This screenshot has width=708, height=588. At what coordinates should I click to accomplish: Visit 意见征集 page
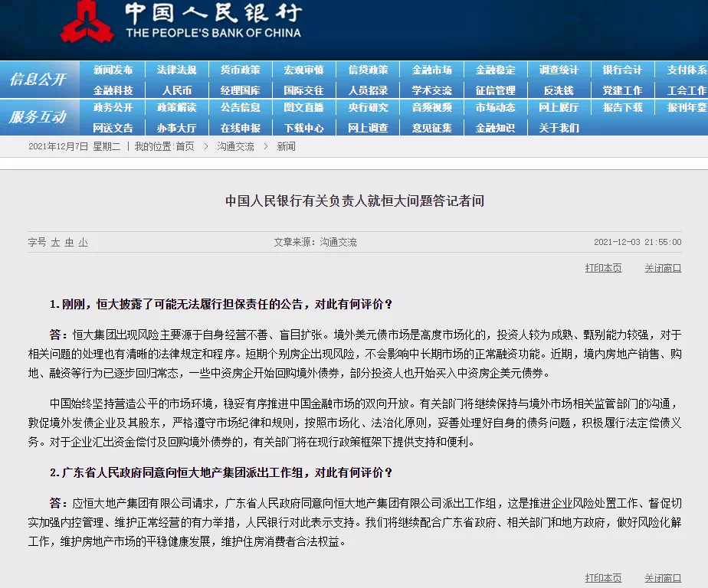[431, 128]
